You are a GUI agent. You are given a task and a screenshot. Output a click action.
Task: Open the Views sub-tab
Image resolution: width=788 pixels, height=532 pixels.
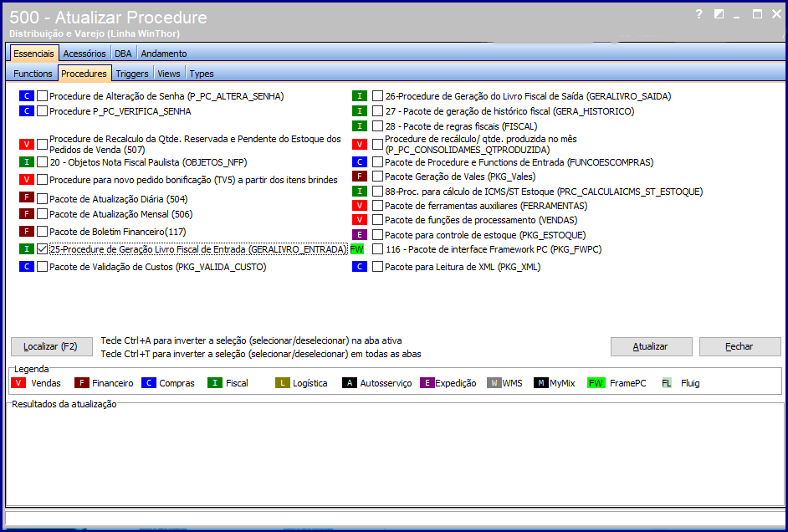coord(169,74)
